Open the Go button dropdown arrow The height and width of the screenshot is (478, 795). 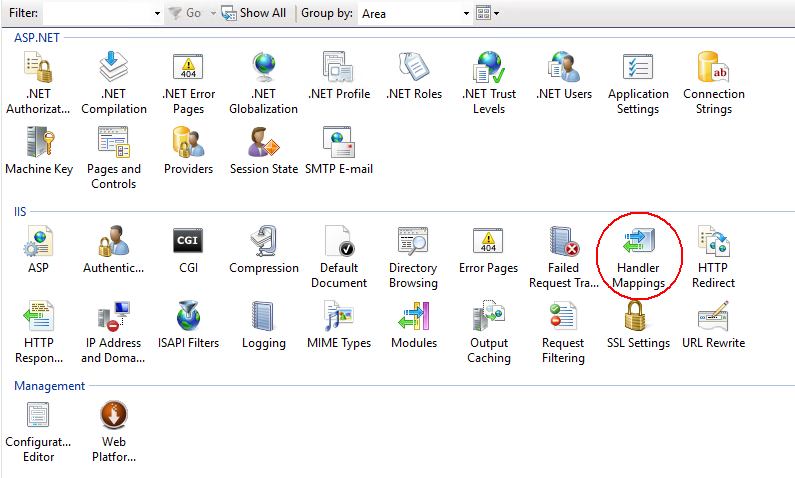click(213, 13)
